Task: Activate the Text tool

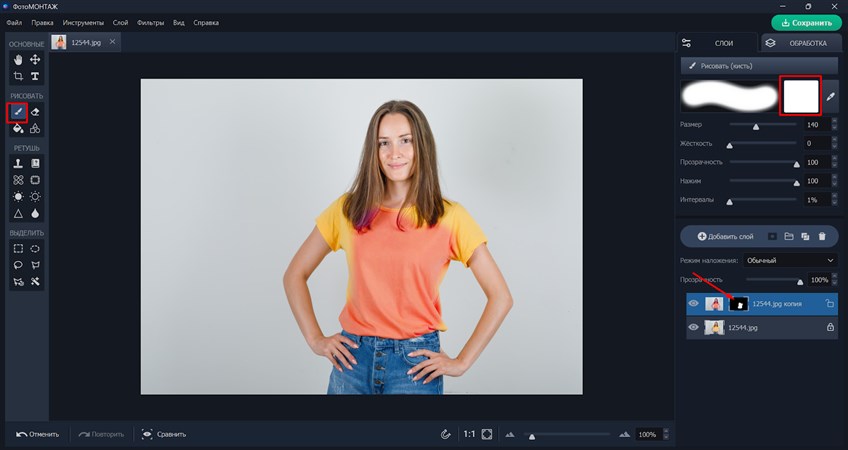Action: pyautogui.click(x=35, y=76)
